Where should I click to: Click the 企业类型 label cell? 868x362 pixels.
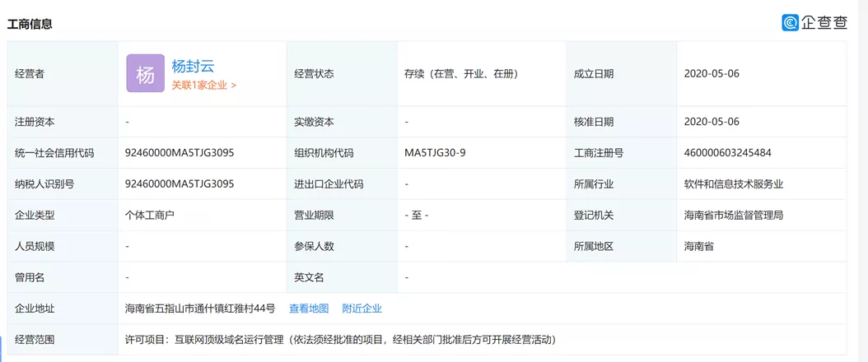[x=62, y=215]
